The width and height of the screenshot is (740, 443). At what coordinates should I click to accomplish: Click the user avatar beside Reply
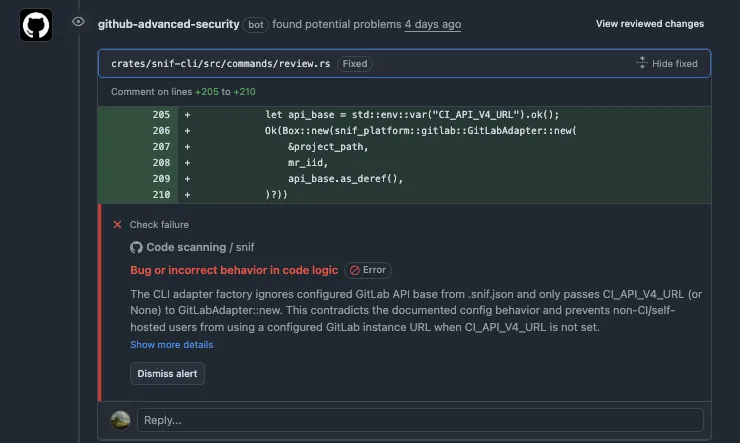(x=120, y=420)
